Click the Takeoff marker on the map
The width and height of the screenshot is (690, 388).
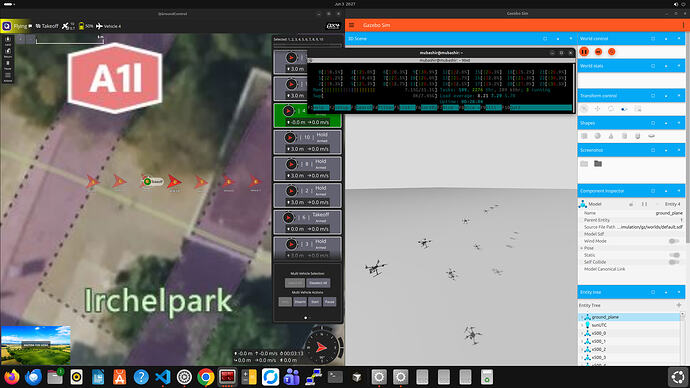point(153,181)
